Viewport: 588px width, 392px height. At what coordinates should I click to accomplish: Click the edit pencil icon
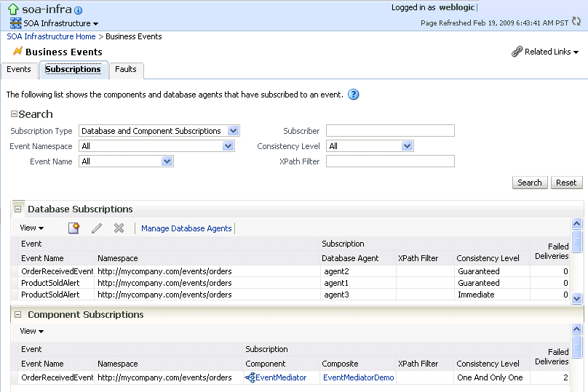pos(97,228)
